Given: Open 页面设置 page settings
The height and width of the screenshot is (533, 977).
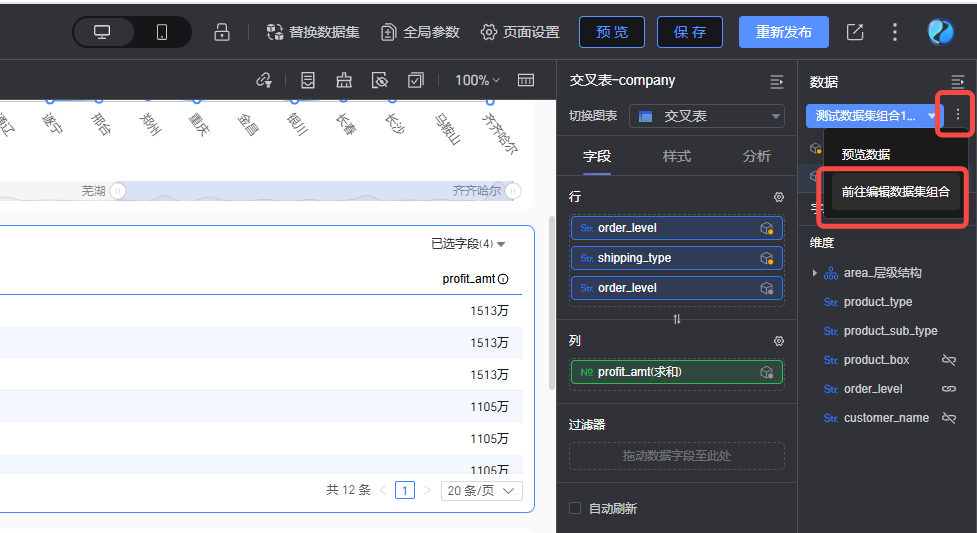Looking at the screenshot, I should pyautogui.click(x=520, y=32).
